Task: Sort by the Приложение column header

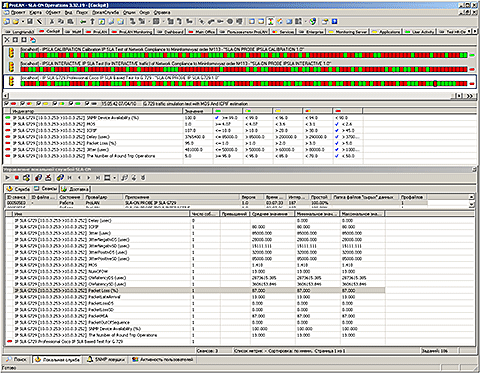Action: (x=181, y=197)
